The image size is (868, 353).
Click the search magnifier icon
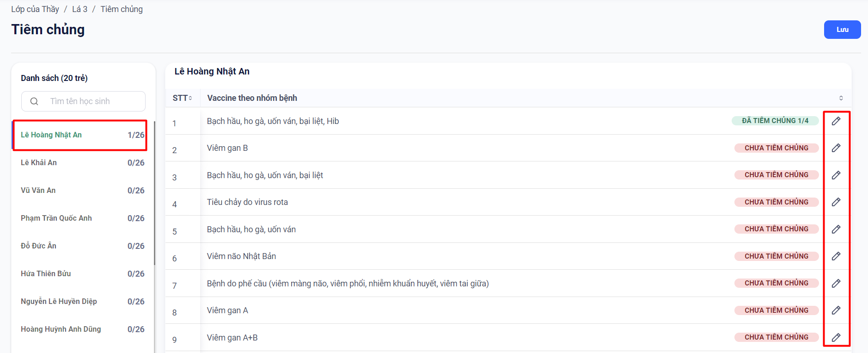tap(34, 101)
